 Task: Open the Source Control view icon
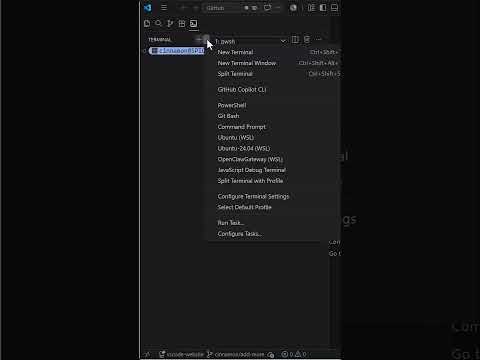pos(170,23)
